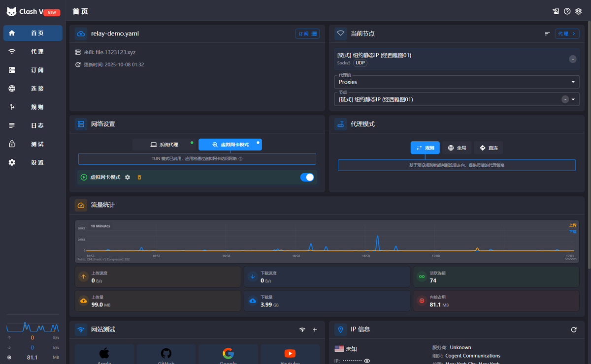Click the 下载 legend label on chart
The width and height of the screenshot is (591, 364).
click(572, 231)
